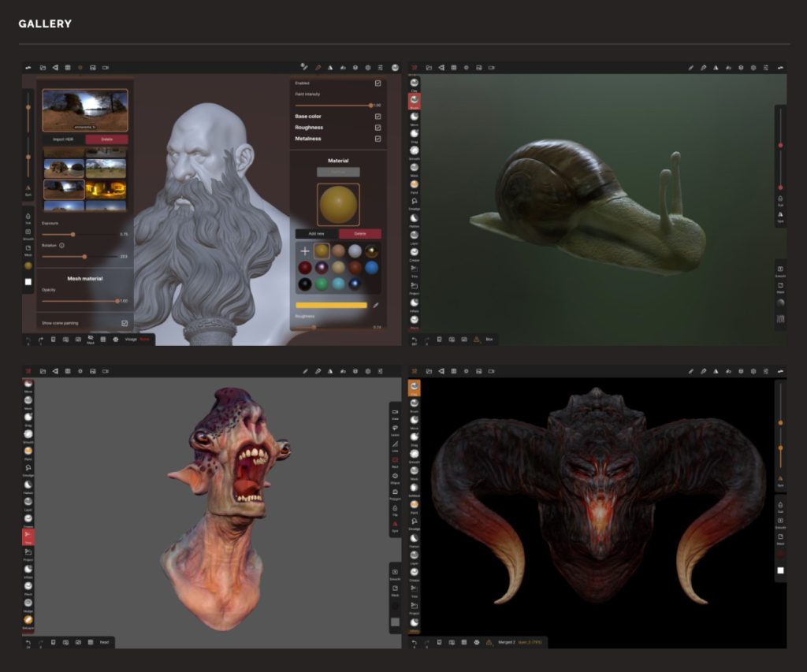This screenshot has width=807, height=672.
Task: Click the plus icon to add material
Action: 305,251
